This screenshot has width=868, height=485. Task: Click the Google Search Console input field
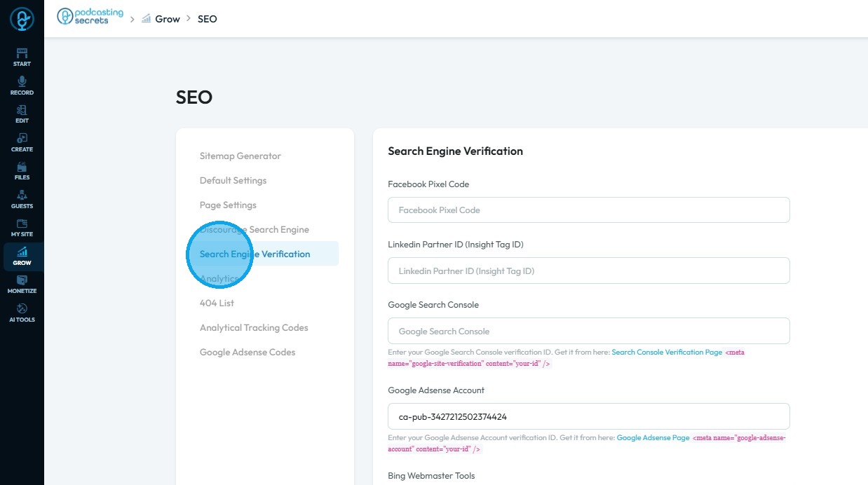[588, 331]
